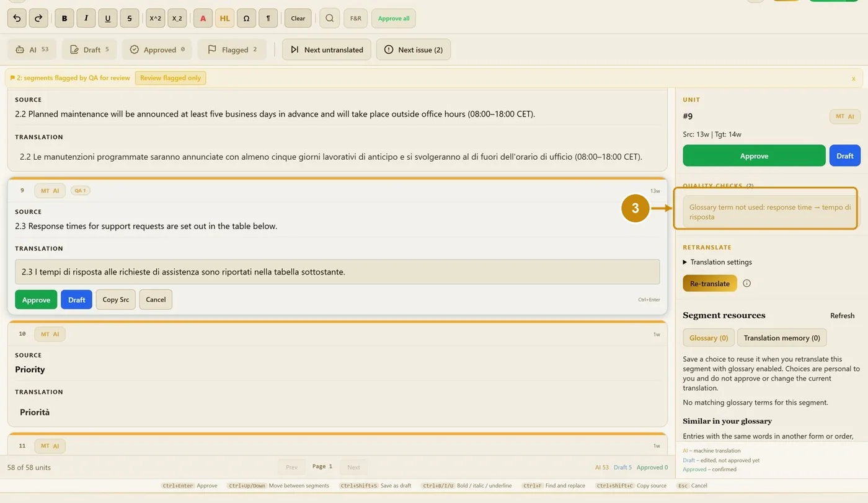Click the redo arrow icon
Image resolution: width=868 pixels, height=503 pixels.
click(x=38, y=19)
